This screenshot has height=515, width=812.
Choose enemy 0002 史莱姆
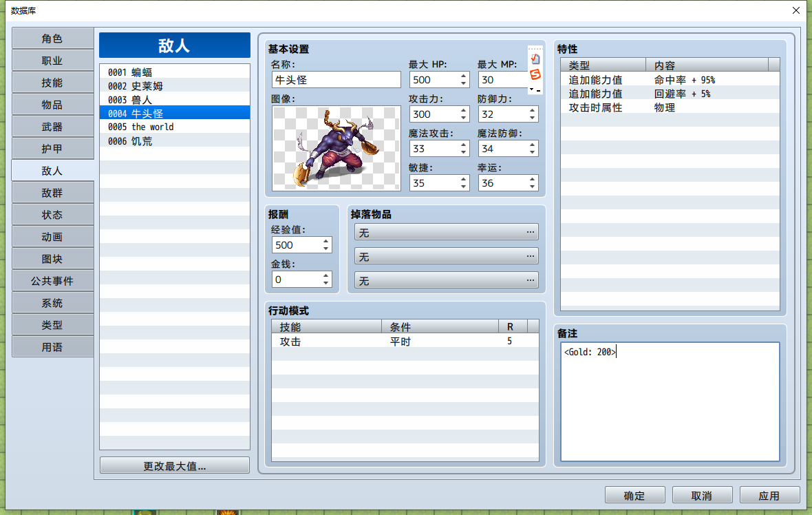coord(175,85)
